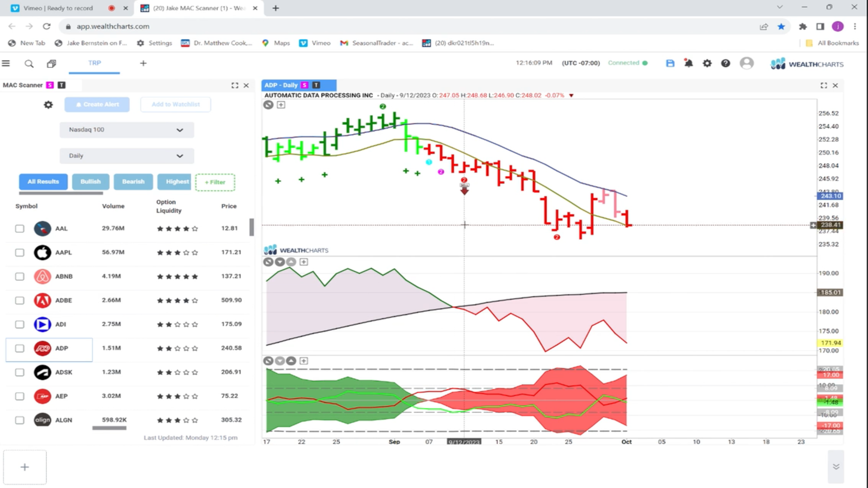The image size is (868, 488).
Task: Hide indicators on the bottom pane
Action: [x=269, y=361]
